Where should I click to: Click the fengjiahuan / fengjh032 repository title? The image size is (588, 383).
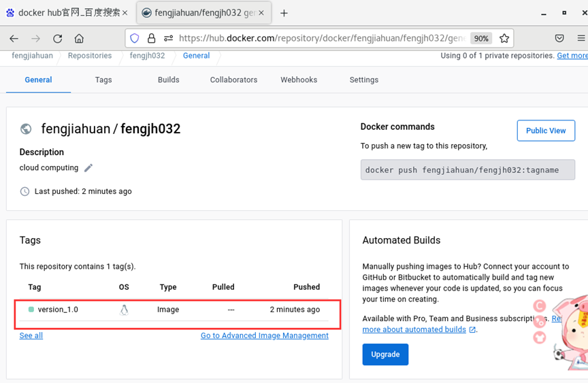(111, 129)
